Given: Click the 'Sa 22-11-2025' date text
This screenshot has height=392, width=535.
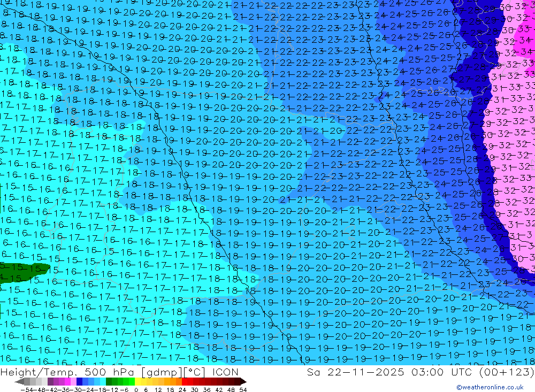Looking at the screenshot, I should point(355,372).
